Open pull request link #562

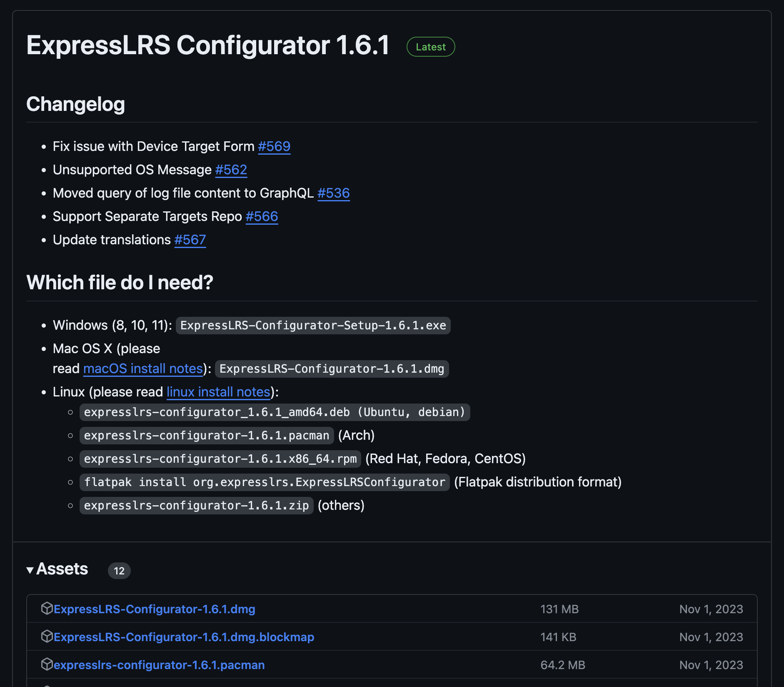click(231, 170)
